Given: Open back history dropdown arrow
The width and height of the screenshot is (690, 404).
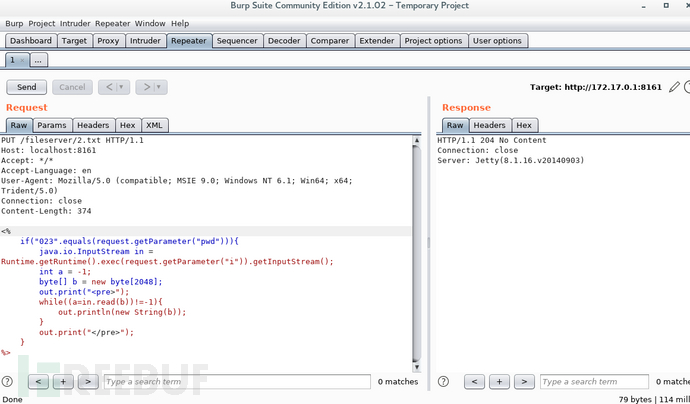Looking at the screenshot, I should [122, 87].
